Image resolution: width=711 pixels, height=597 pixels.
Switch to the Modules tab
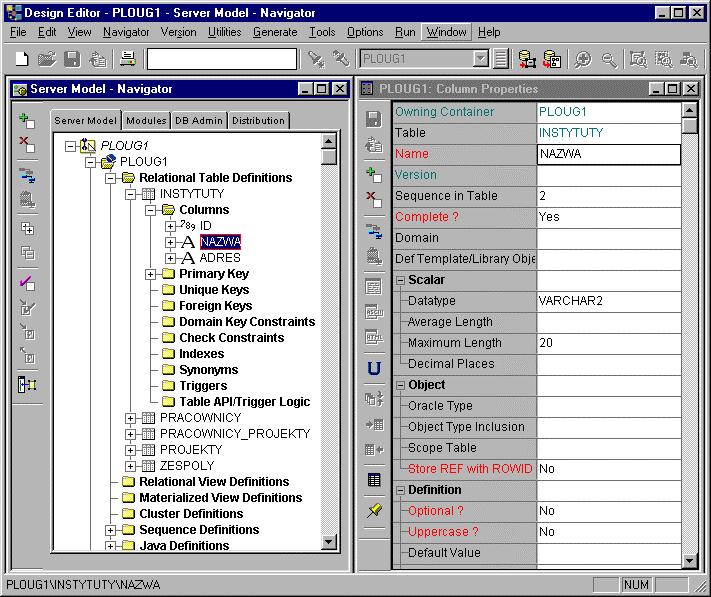tap(146, 121)
